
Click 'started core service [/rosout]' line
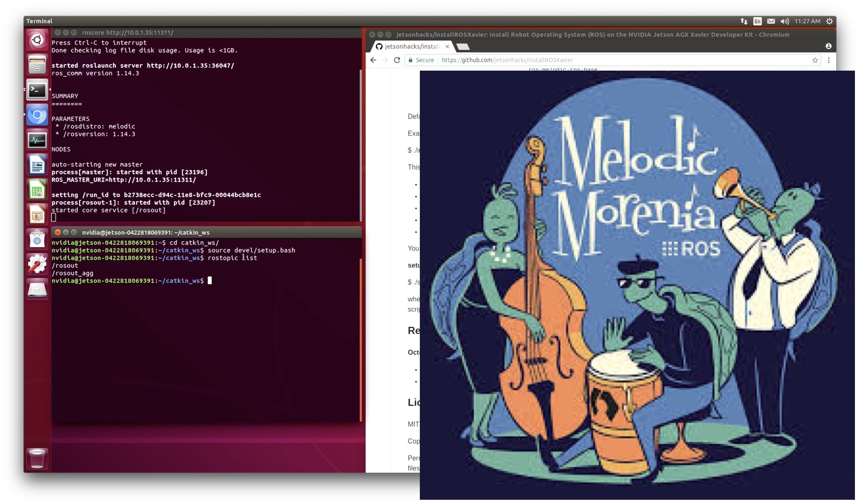coord(108,210)
